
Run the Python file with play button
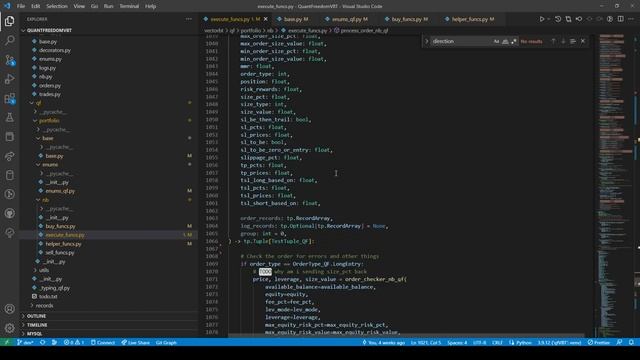(x=542, y=19)
